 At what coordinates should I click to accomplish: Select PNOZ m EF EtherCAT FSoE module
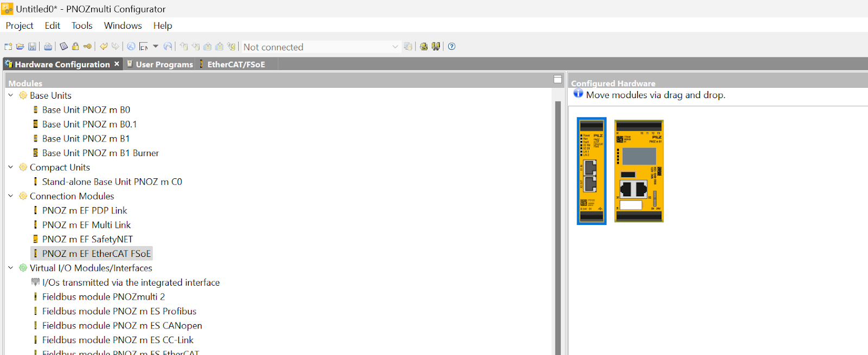92,254
